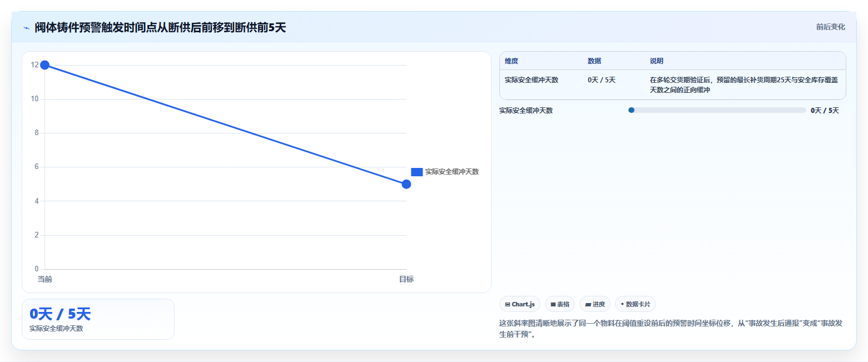
Task: Click the description cell about 补货周期25天
Action: point(744,85)
